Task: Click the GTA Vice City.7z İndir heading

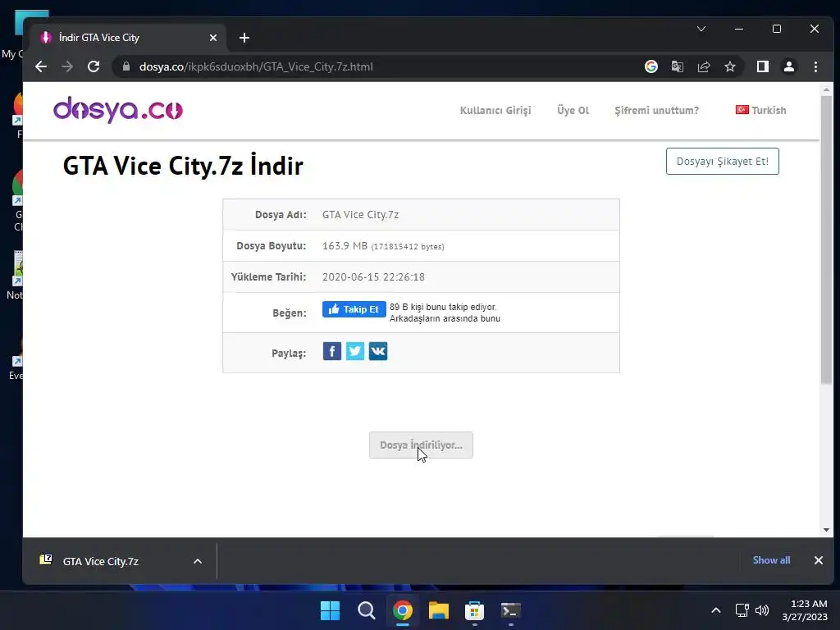Action: [x=183, y=166]
